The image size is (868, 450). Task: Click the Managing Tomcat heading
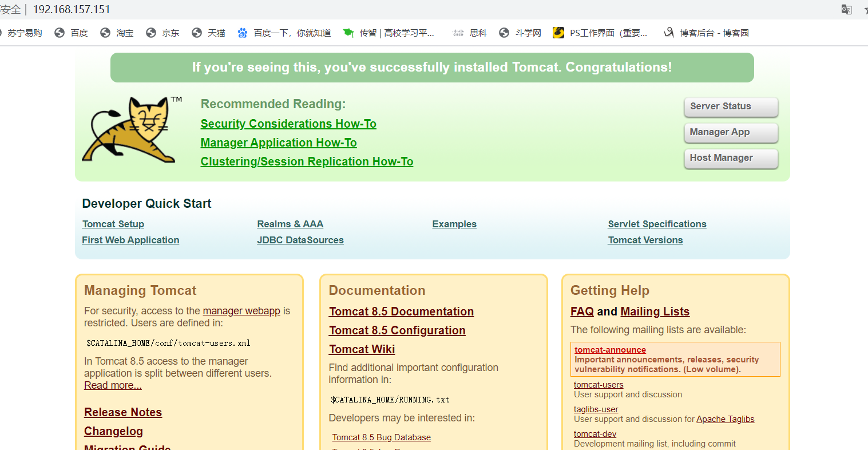140,291
